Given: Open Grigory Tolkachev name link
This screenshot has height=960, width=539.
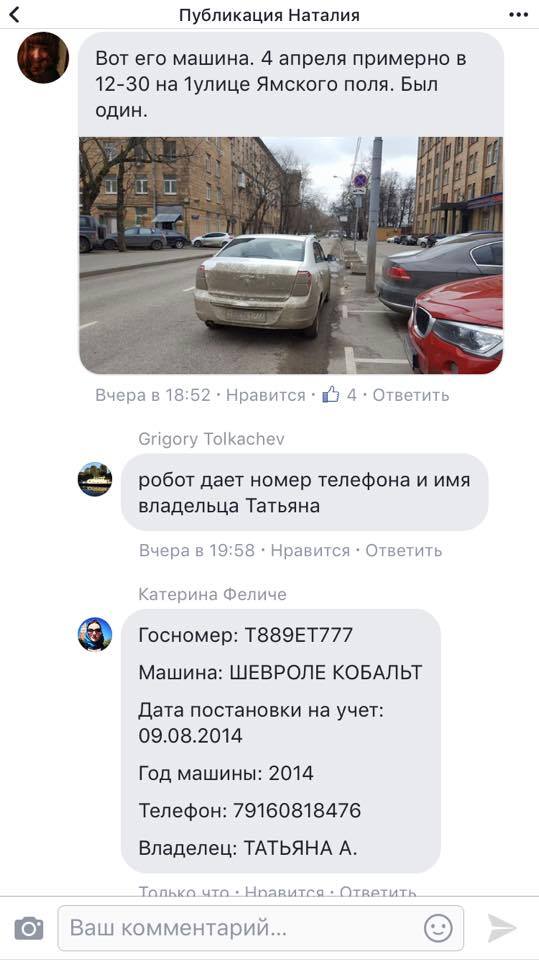Looking at the screenshot, I should (211, 439).
